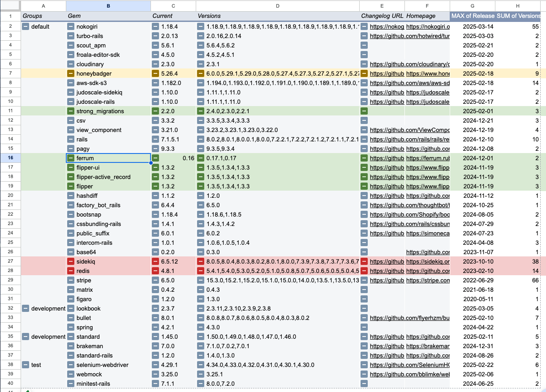
Task: Select the flipper-active_record cell
Action: [x=108, y=177]
